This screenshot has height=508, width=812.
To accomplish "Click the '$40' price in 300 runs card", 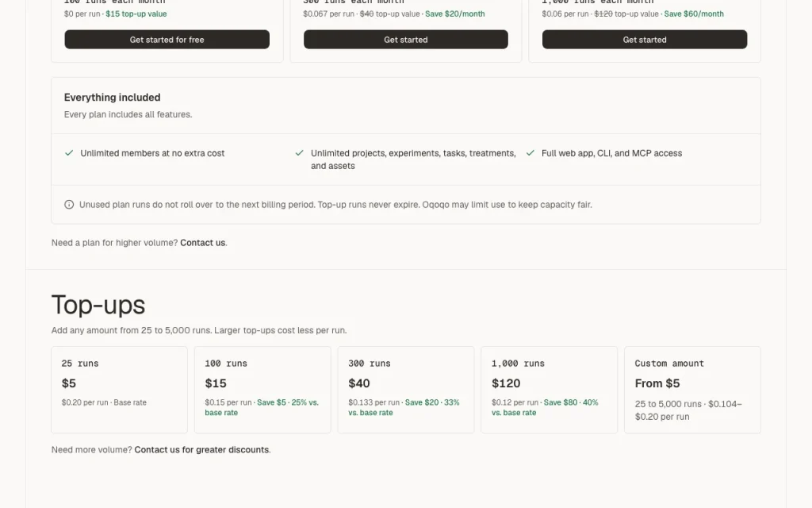I will coord(359,383).
